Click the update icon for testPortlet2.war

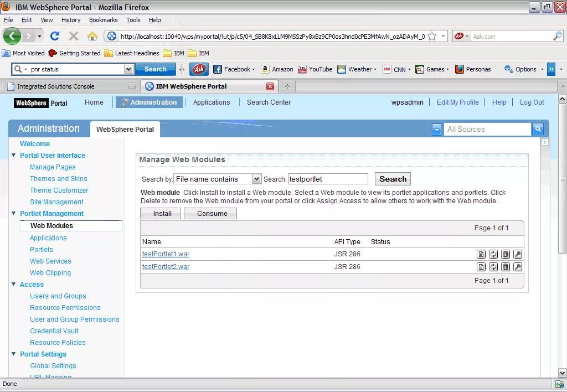[493, 267]
